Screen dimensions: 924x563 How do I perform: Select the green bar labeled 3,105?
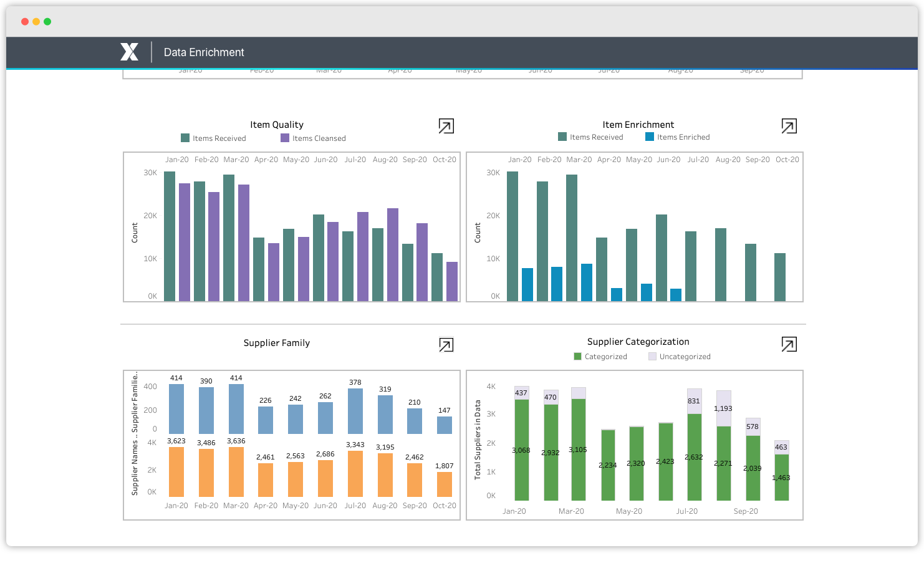579,450
